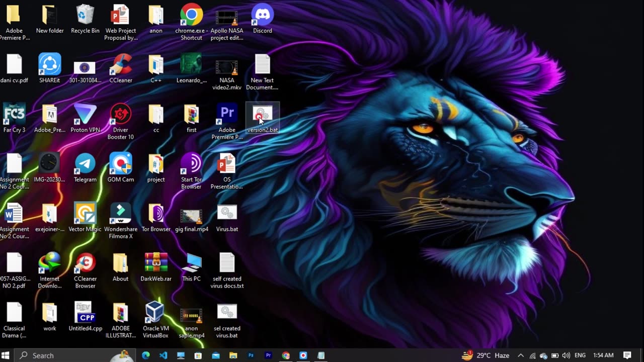Open the Mail app in taskbar
This screenshot has width=644, height=362.
[216, 355]
